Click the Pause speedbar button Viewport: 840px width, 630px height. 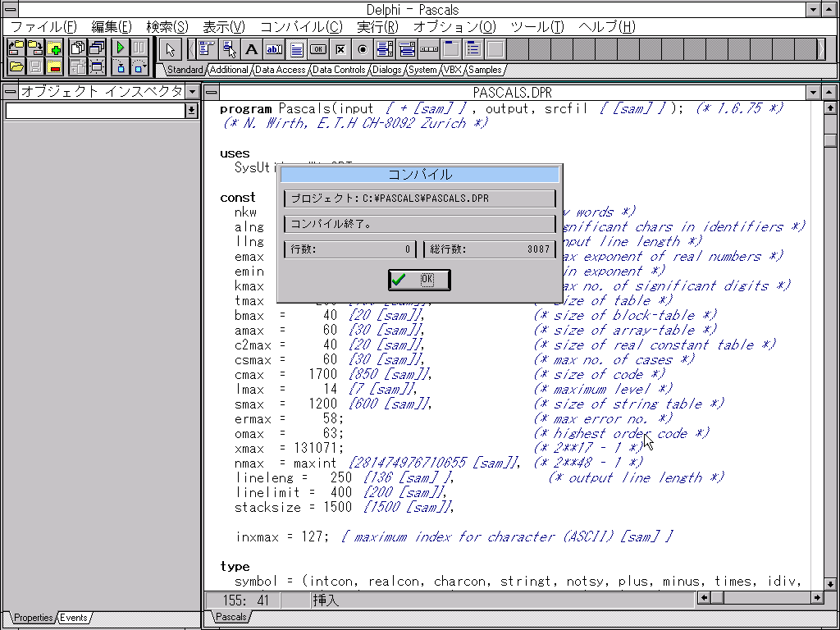pos(139,48)
